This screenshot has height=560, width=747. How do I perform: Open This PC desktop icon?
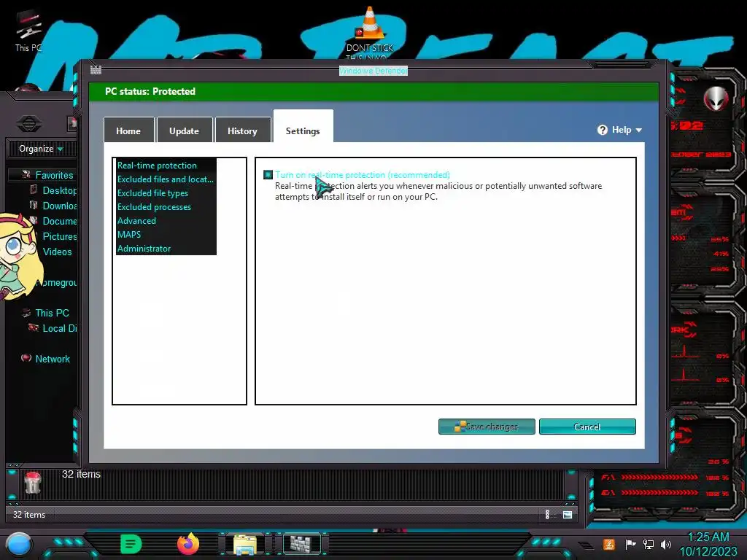(28, 31)
